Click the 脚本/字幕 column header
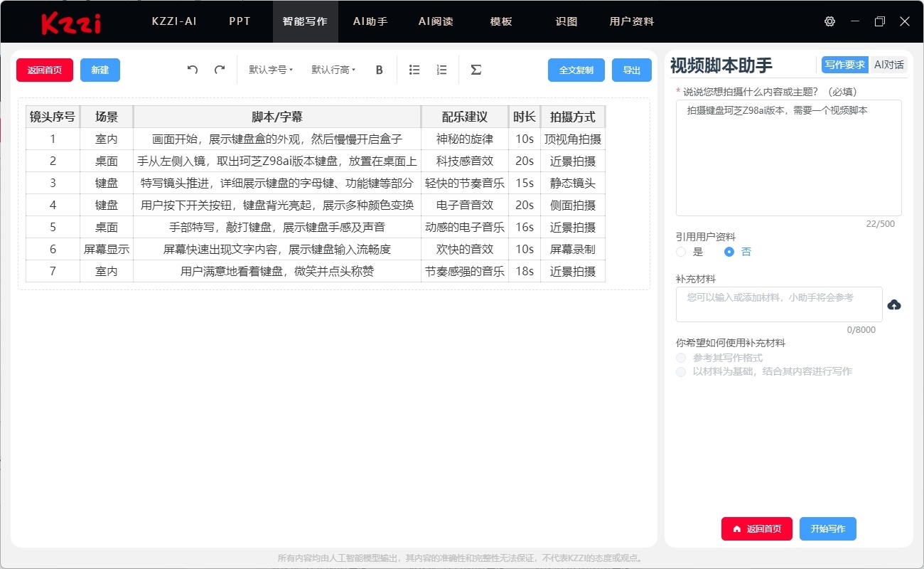924x569 pixels. click(277, 117)
